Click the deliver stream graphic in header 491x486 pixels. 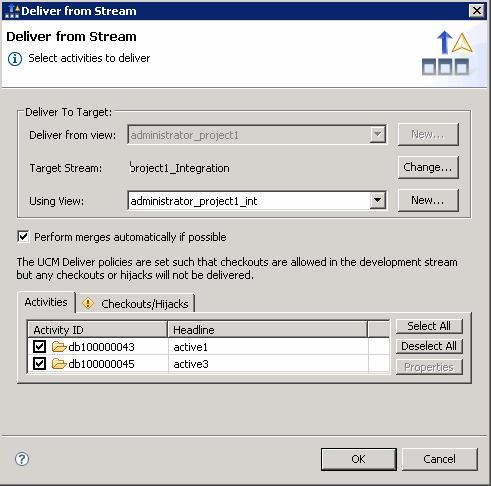(x=447, y=53)
